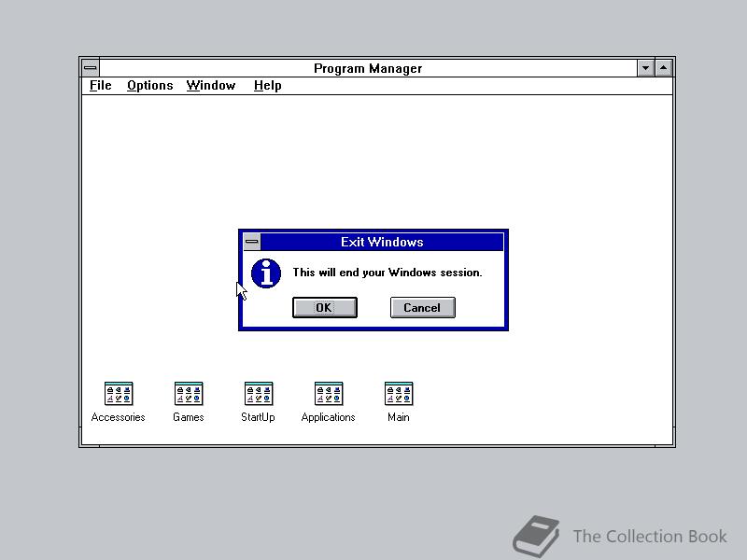Click the "This will end your Windows session." message
The width and height of the screenshot is (747, 560).
[388, 273]
